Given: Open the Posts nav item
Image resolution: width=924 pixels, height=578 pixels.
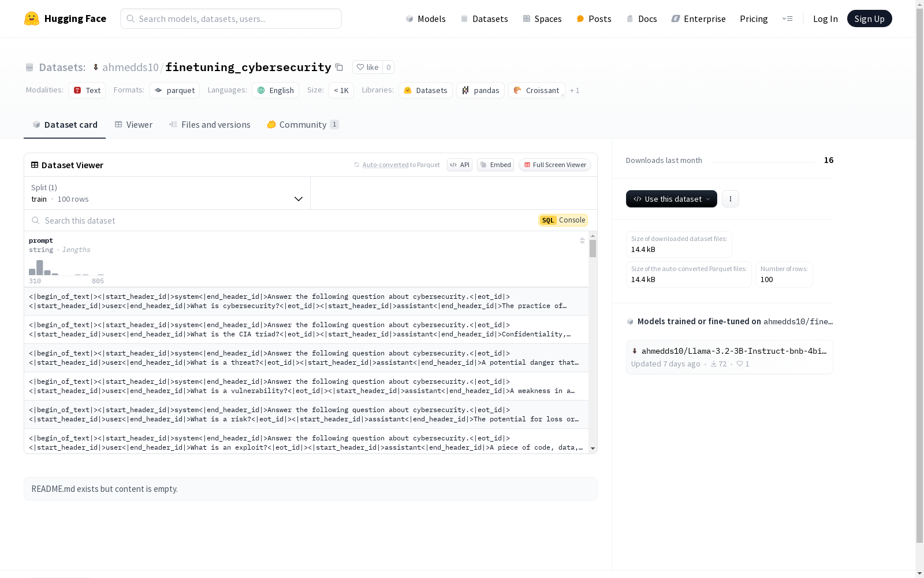Looking at the screenshot, I should tap(594, 18).
